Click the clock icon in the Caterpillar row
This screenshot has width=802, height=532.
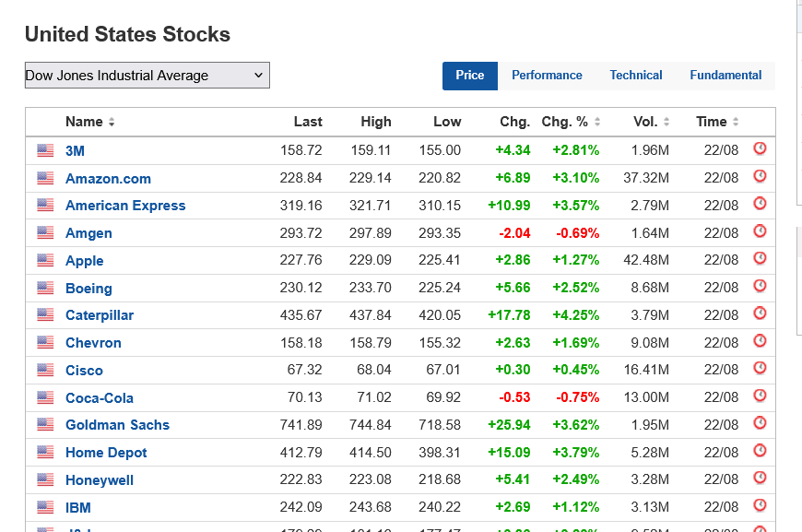coord(760,313)
